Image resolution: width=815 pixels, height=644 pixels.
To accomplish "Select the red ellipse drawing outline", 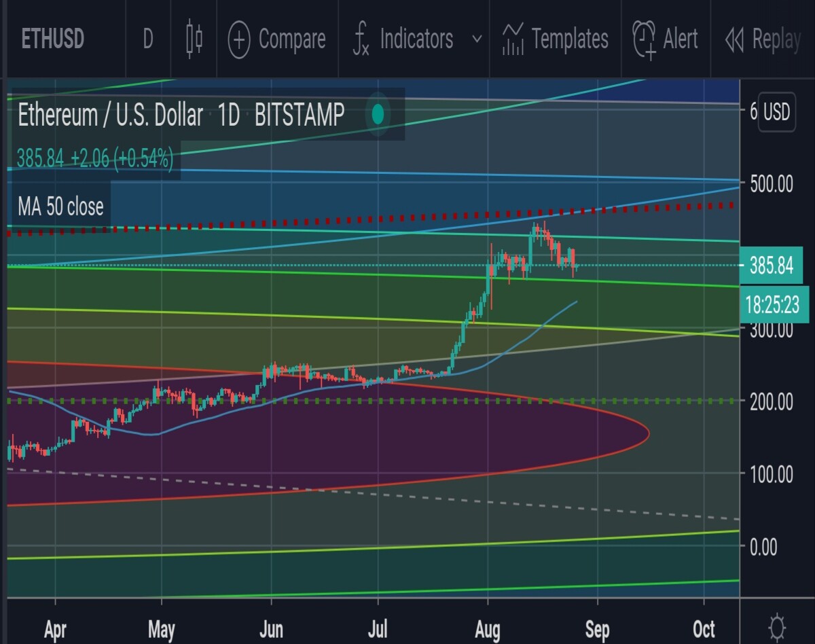I will coord(649,433).
